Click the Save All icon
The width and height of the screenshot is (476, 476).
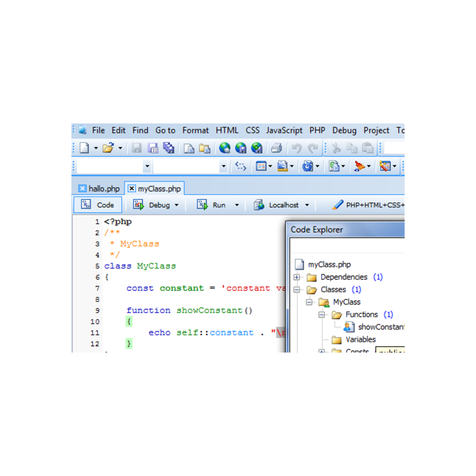coord(168,148)
